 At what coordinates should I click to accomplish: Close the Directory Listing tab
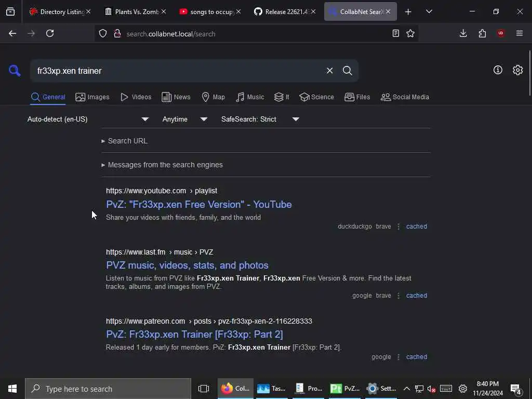pos(88,12)
